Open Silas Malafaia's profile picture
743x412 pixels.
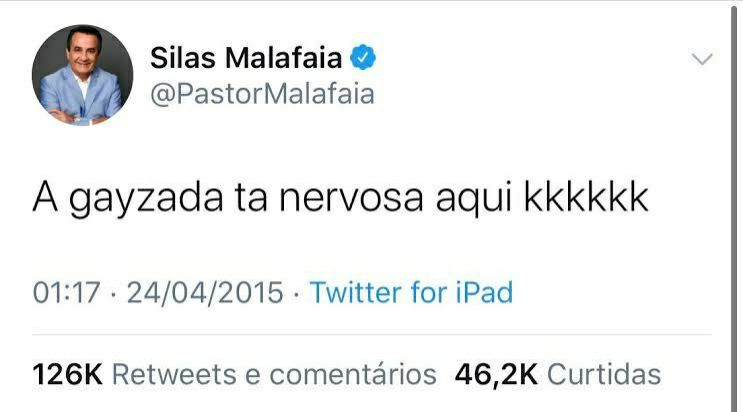click(x=82, y=75)
